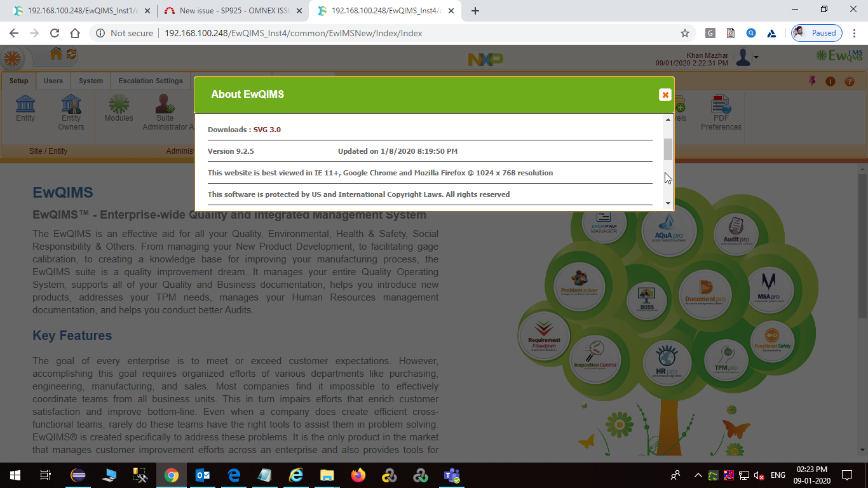Open PDF Preferences
Viewport: 868px width, 488px height.
pos(721,112)
